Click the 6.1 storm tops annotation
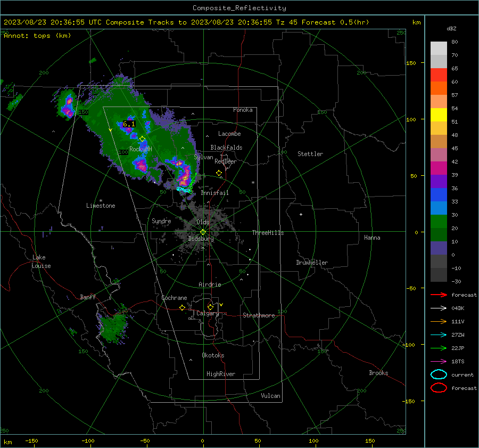The width and height of the screenshot is (479, 448). 129,124
